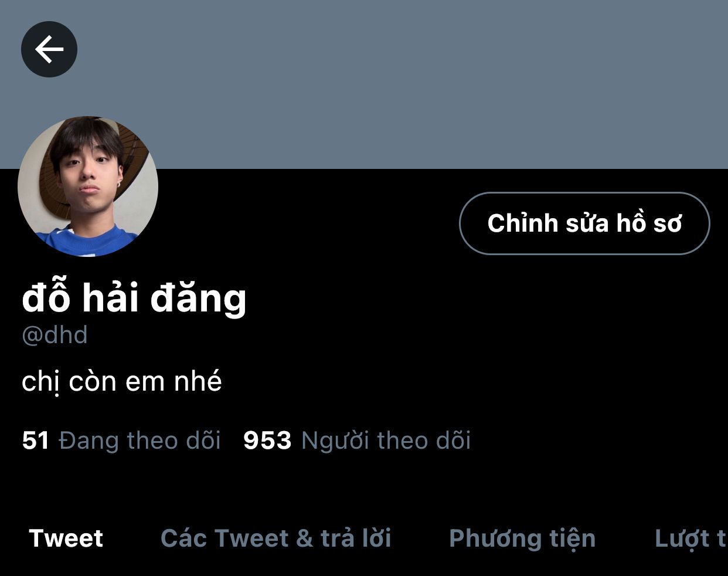The width and height of the screenshot is (728, 576).
Task: Open the Các Tweet & trả lời tab
Action: [276, 538]
